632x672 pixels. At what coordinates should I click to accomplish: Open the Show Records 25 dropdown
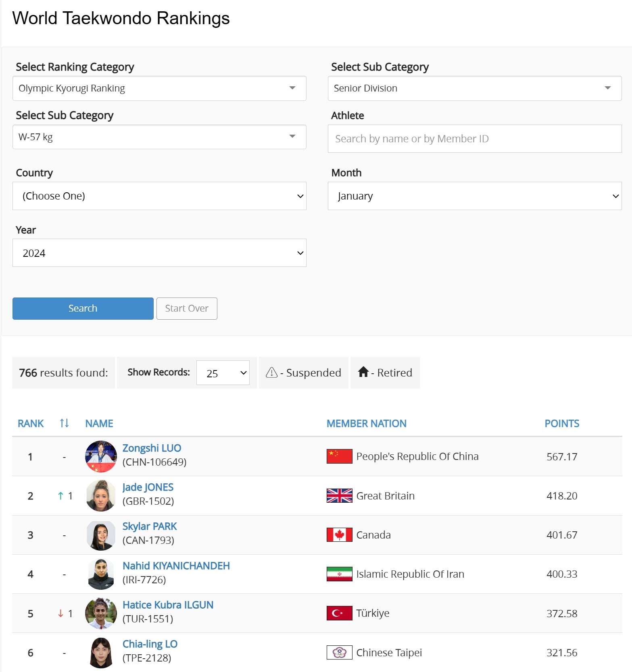pyautogui.click(x=223, y=373)
